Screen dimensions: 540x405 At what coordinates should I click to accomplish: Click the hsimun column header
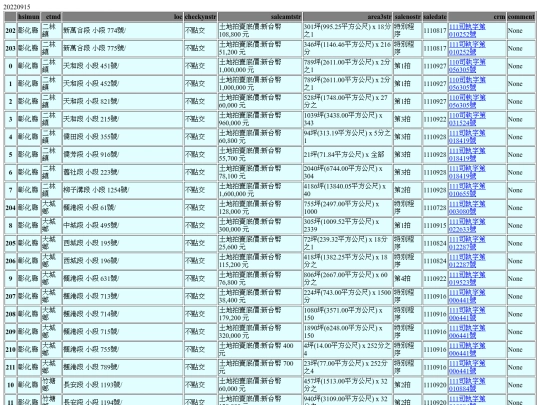pyautogui.click(x=29, y=17)
